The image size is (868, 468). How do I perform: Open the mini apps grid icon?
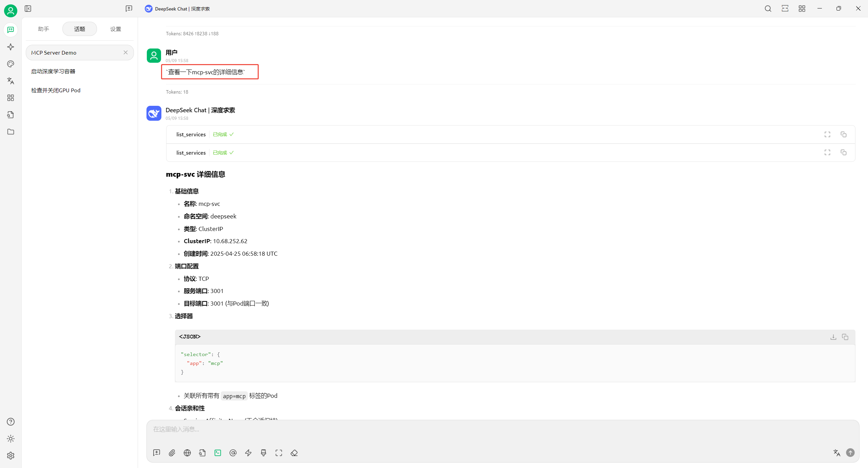[11, 98]
